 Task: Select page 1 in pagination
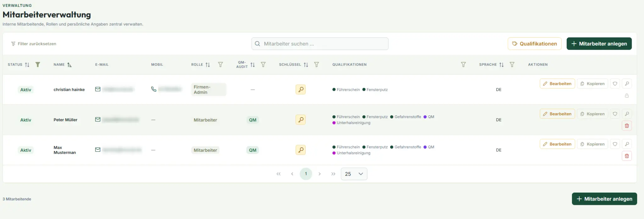pos(306,174)
